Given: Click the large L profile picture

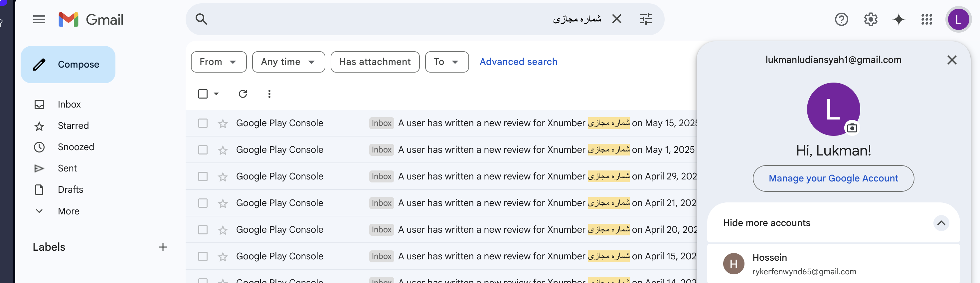Looking at the screenshot, I should tap(833, 109).
